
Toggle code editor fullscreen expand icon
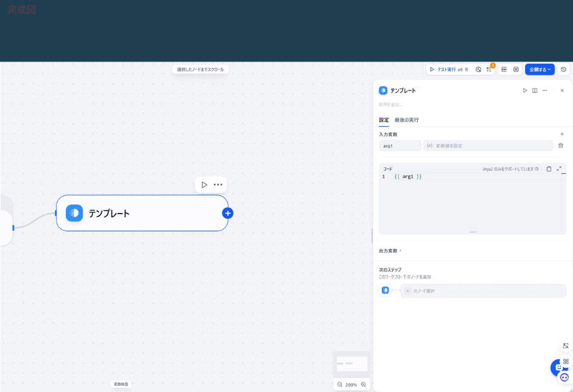click(559, 169)
